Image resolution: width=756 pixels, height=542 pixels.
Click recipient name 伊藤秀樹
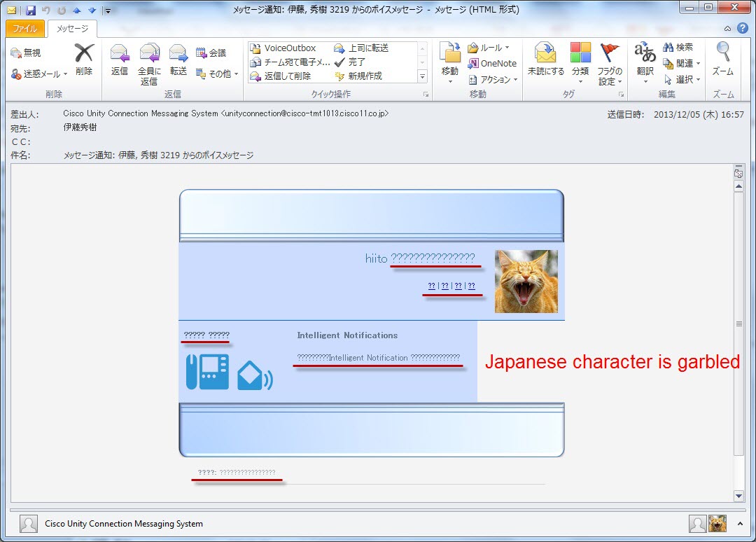pos(80,127)
